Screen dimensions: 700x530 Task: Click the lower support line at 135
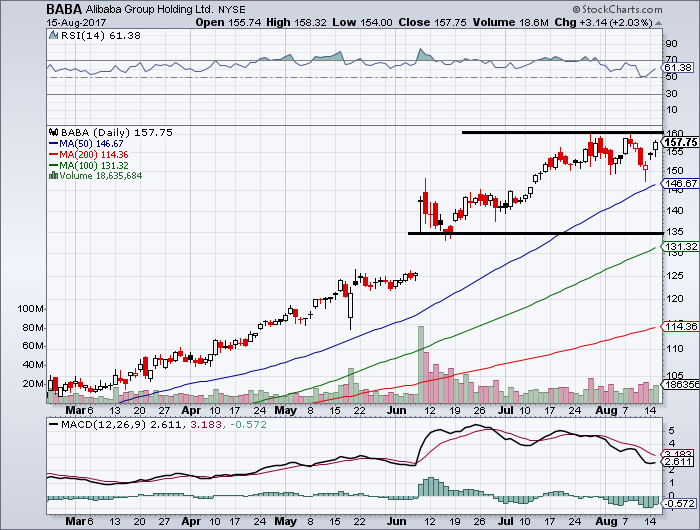click(x=535, y=233)
